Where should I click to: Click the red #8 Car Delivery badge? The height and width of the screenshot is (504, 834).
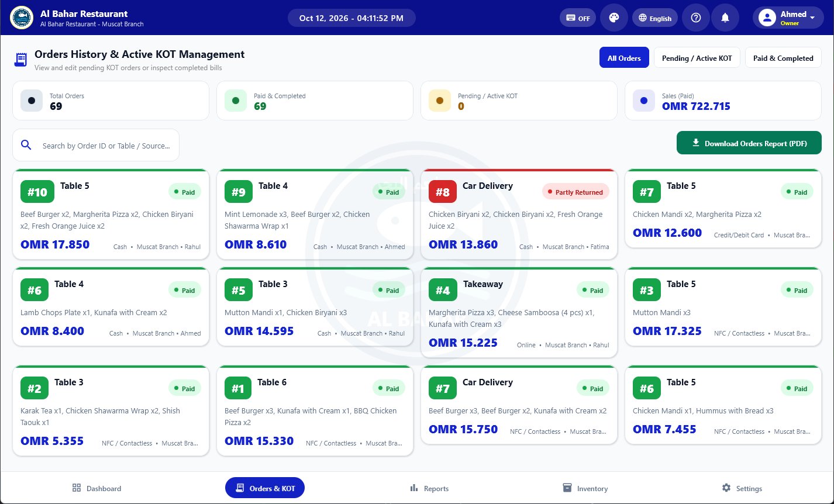pos(443,192)
